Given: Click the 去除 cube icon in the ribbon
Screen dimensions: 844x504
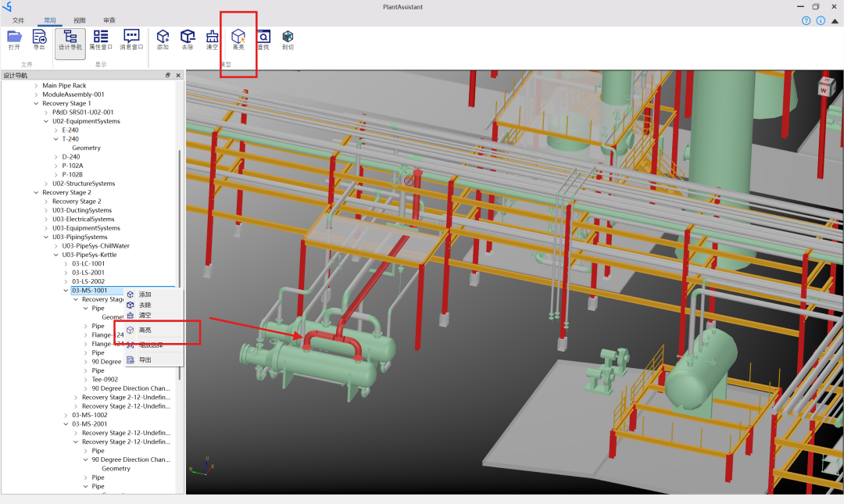Looking at the screenshot, I should click(188, 37).
